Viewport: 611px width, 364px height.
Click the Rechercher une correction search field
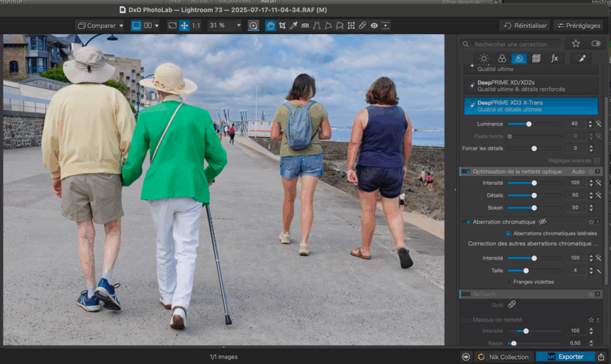click(x=511, y=44)
